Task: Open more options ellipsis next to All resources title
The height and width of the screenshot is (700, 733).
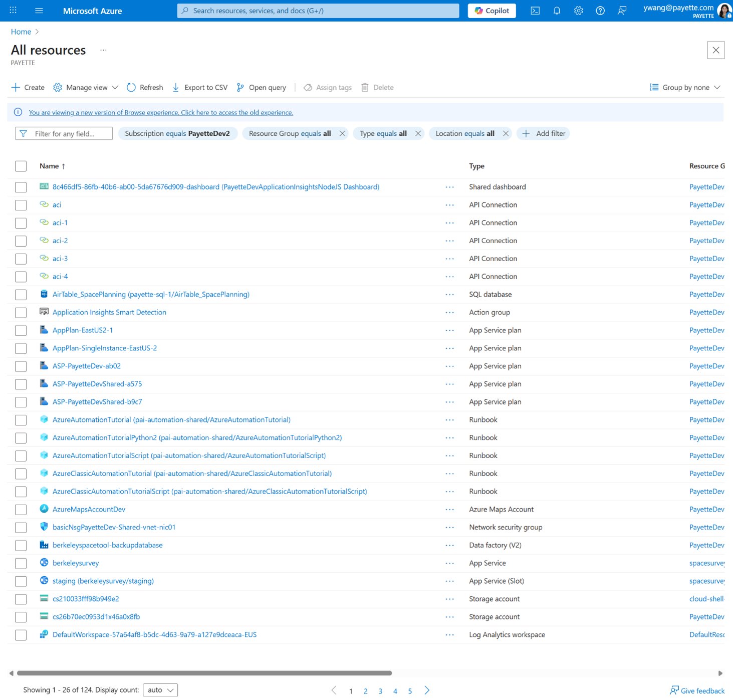Action: pos(103,50)
